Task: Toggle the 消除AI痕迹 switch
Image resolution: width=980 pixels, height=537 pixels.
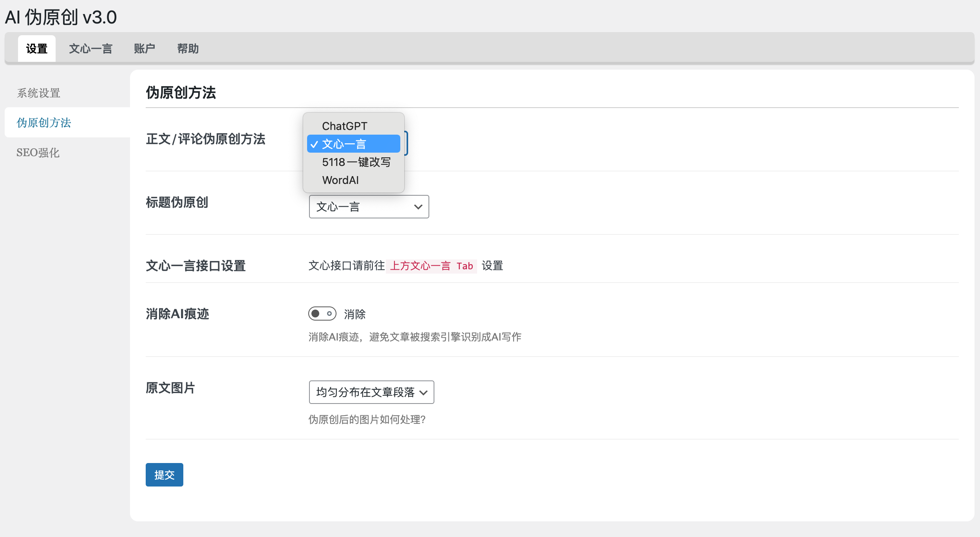Action: click(x=322, y=314)
